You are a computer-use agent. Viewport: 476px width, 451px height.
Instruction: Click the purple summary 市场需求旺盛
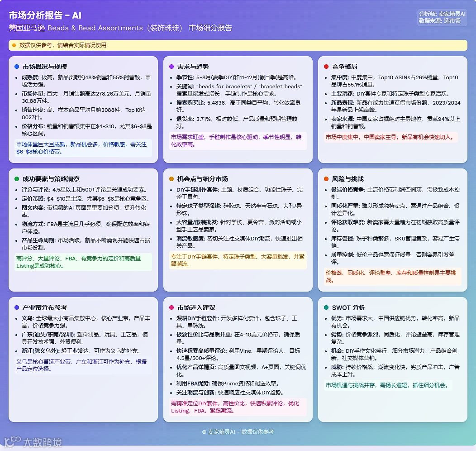coord(238,141)
